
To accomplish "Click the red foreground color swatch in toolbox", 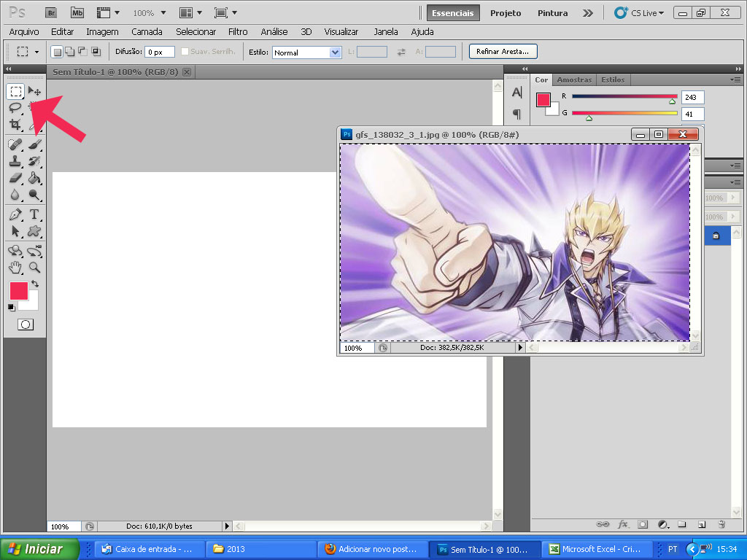I will pos(18,291).
